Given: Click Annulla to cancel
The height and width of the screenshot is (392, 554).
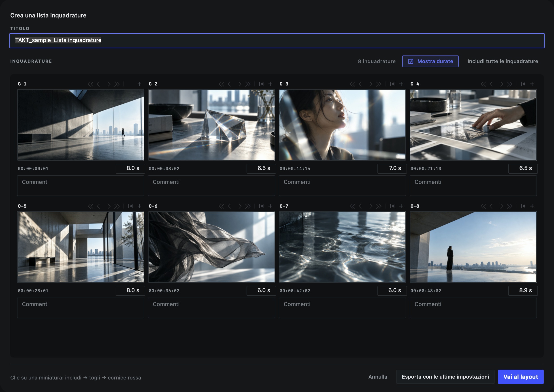Looking at the screenshot, I should pyautogui.click(x=377, y=377).
